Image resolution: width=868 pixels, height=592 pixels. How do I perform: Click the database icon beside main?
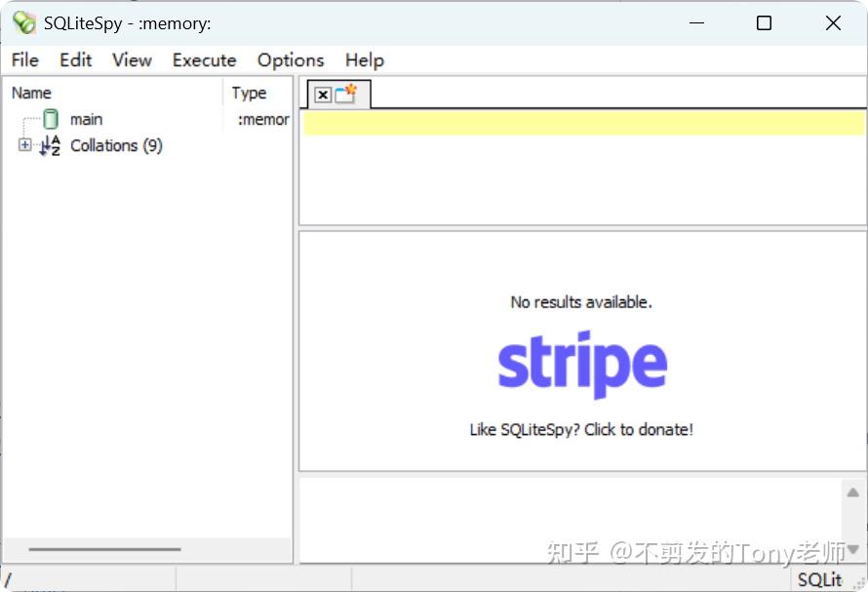point(50,119)
